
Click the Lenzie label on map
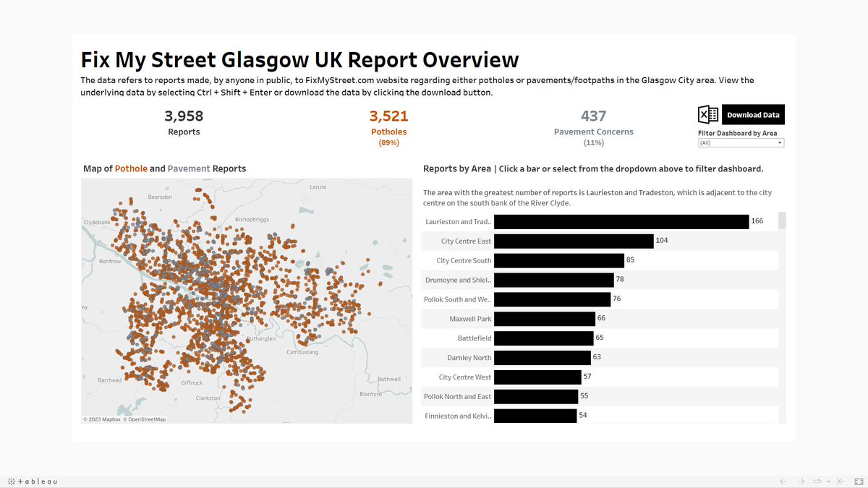point(318,187)
